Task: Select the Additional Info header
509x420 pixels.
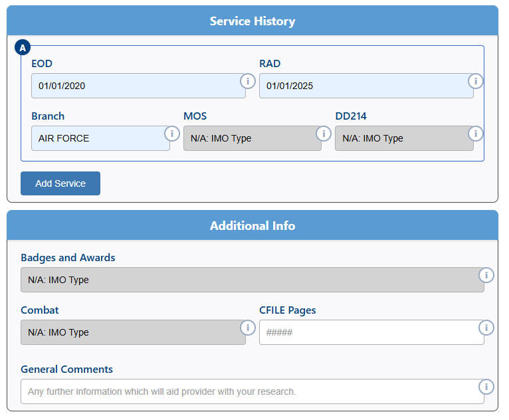Action: tap(253, 225)
